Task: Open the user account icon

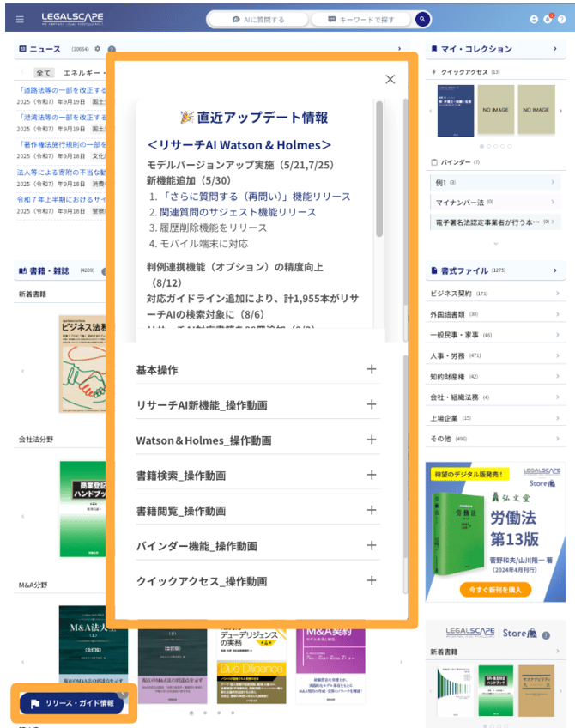Action: pos(534,19)
